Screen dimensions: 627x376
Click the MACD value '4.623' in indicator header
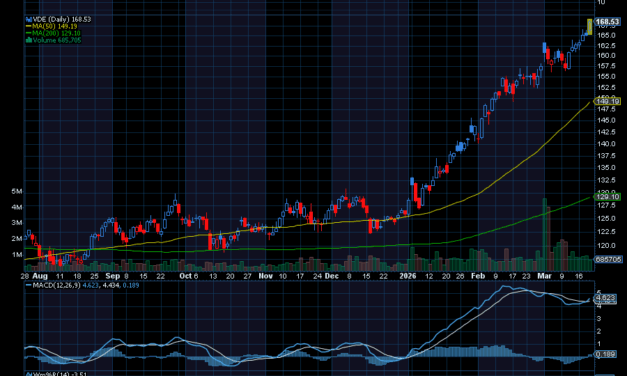pos(90,285)
